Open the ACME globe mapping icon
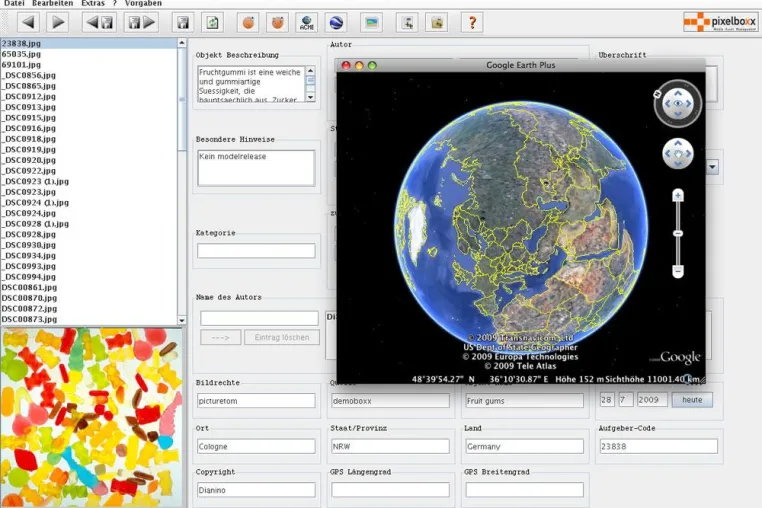Viewport: 762px width, 508px height. point(307,23)
